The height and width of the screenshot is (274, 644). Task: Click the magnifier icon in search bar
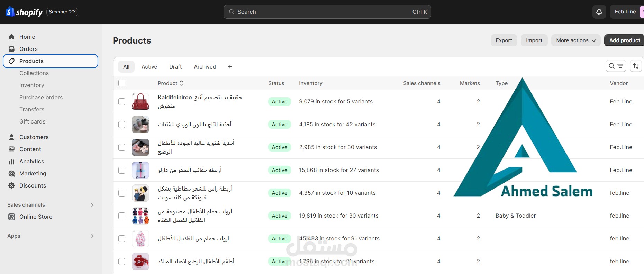click(232, 12)
